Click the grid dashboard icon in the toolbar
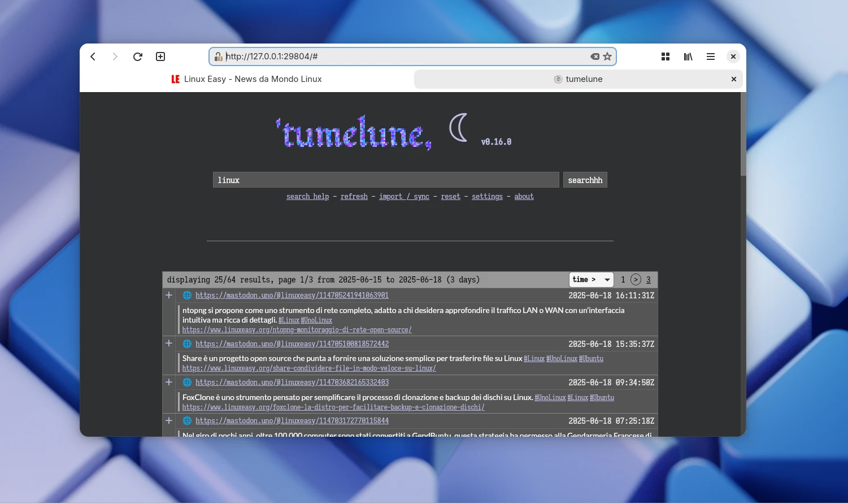Screen dimensions: 848x504 (x=665, y=57)
